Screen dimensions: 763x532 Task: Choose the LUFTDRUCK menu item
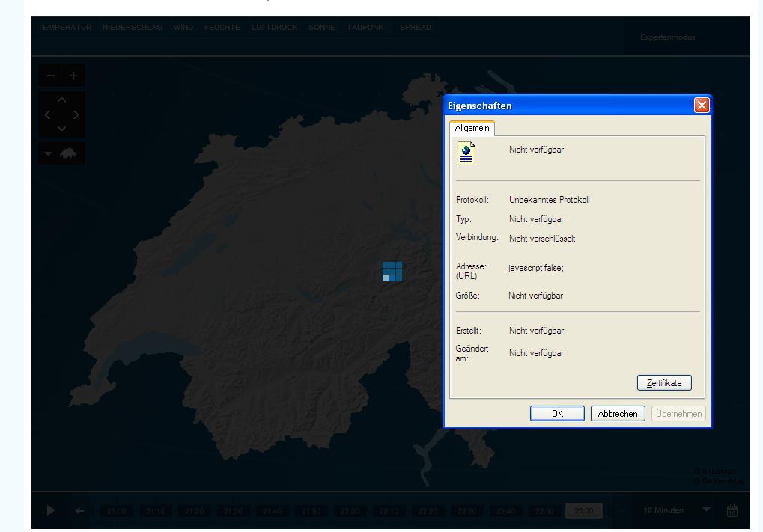point(274,28)
